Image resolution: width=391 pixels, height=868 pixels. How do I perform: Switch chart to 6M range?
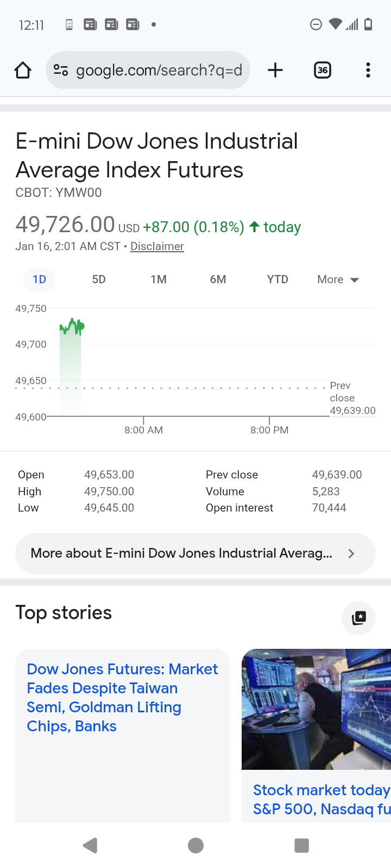218,279
